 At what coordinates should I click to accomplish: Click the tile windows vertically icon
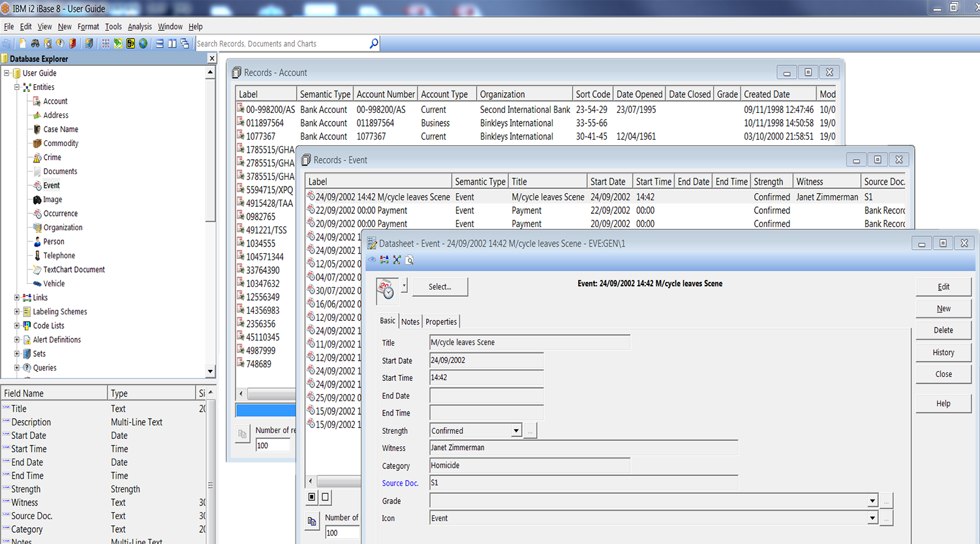[172, 44]
